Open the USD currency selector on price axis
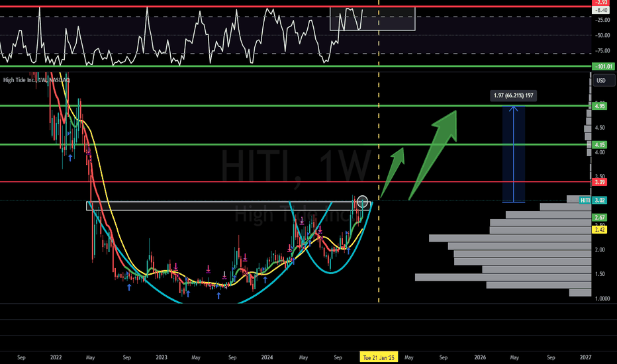 point(604,80)
